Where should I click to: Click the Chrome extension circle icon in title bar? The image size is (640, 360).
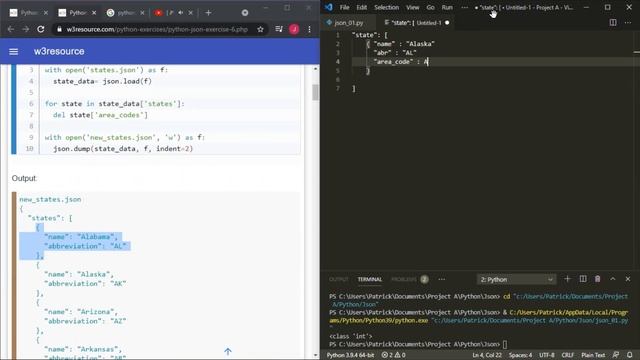[245, 13]
